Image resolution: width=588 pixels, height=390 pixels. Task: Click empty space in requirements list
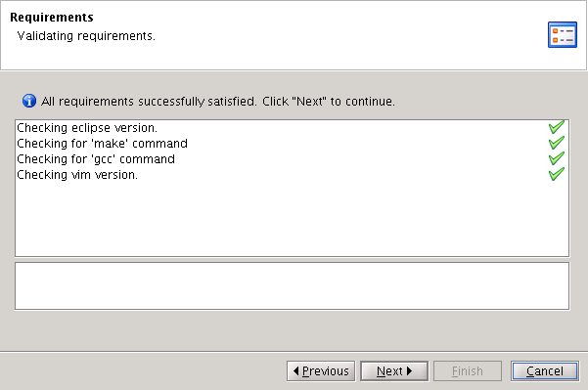coord(292,219)
